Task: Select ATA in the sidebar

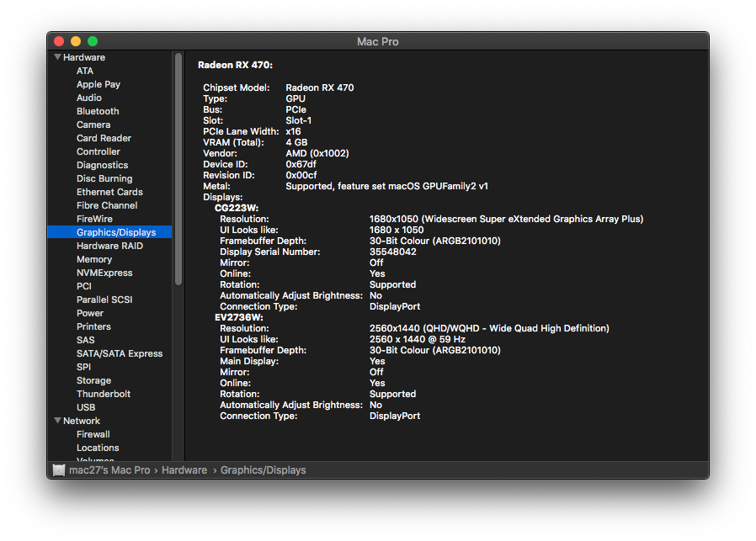Action: 85,71
